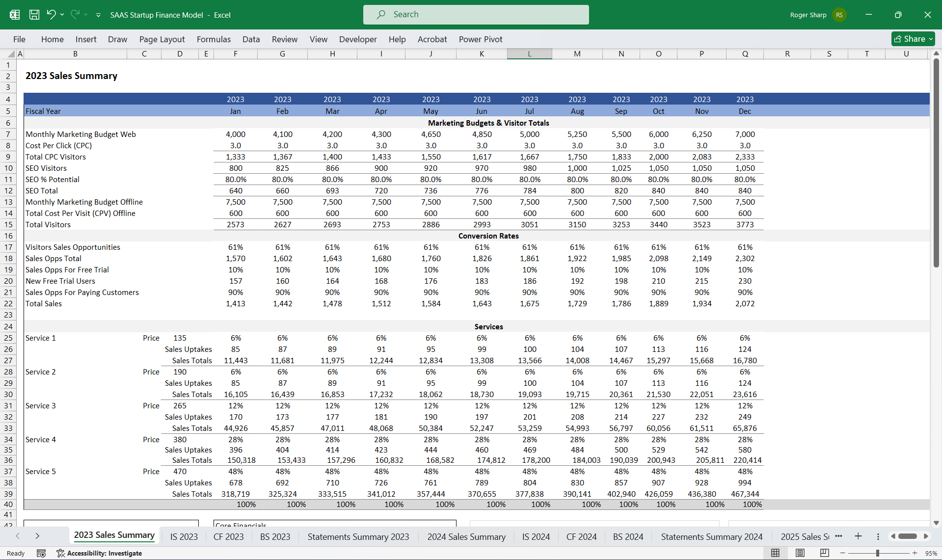Screen dimensions: 942x560
Task: Open the Page Layout tab
Action: pos(162,39)
